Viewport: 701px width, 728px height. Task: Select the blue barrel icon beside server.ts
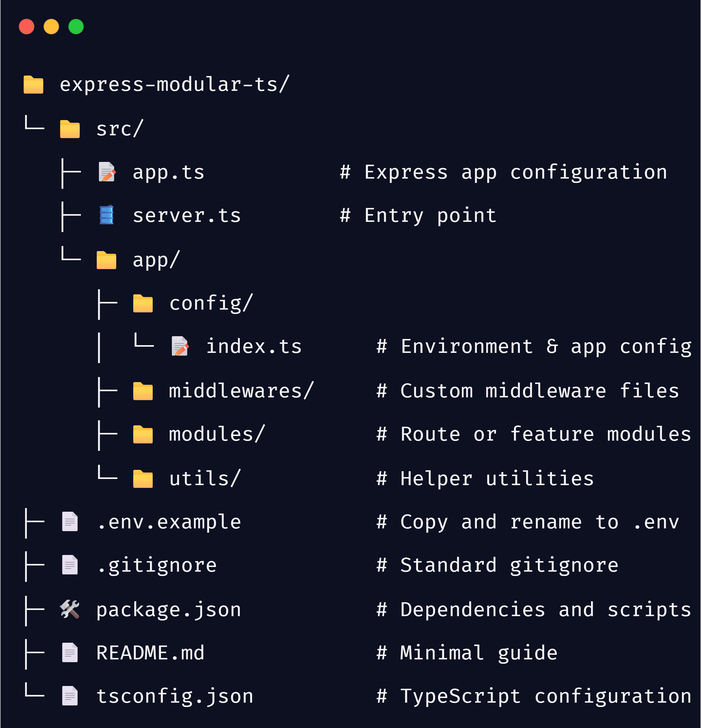click(107, 215)
